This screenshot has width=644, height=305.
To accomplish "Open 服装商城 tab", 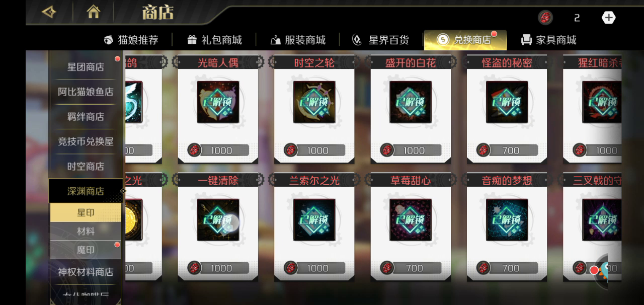I will tap(298, 40).
